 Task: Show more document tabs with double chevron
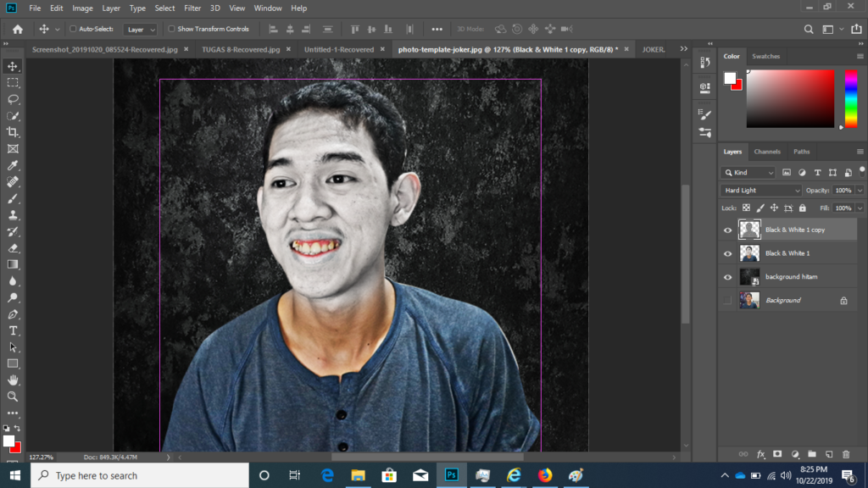point(684,48)
